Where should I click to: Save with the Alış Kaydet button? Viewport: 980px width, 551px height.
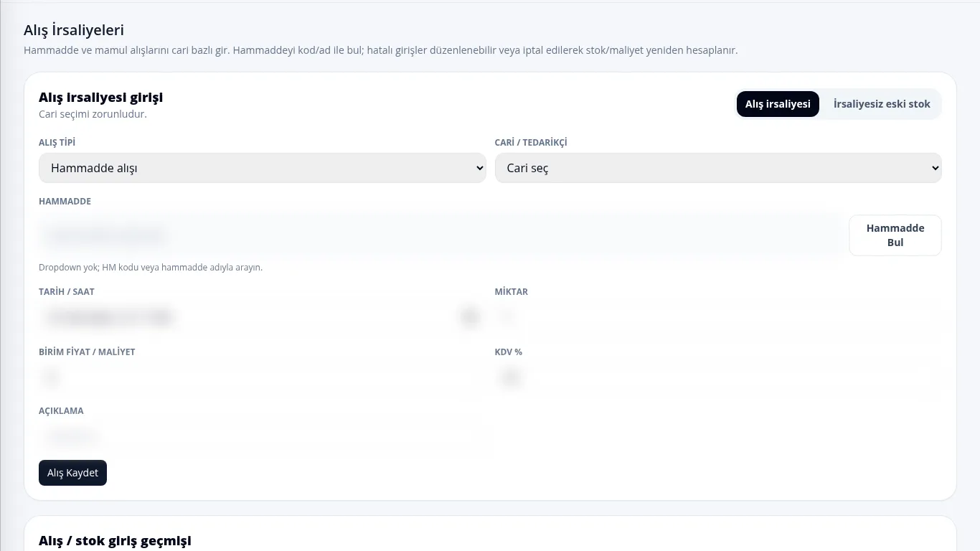[72, 473]
